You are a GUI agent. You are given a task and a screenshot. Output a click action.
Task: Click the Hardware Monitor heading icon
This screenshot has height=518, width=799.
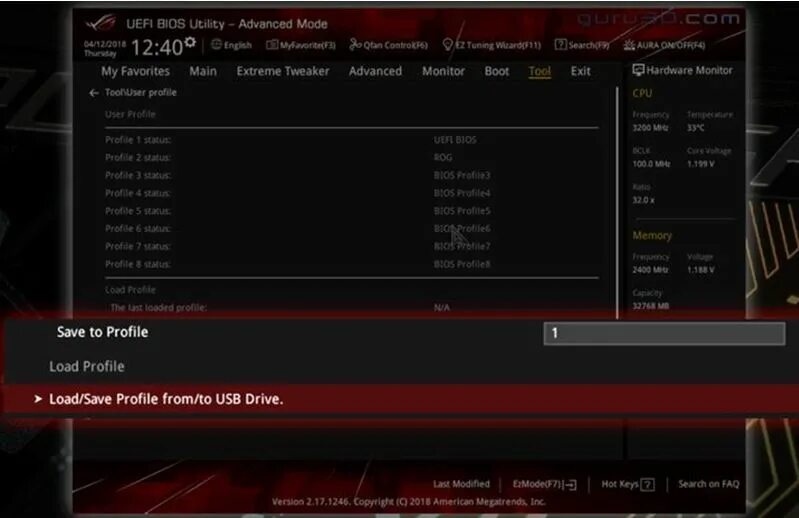pyautogui.click(x=638, y=70)
